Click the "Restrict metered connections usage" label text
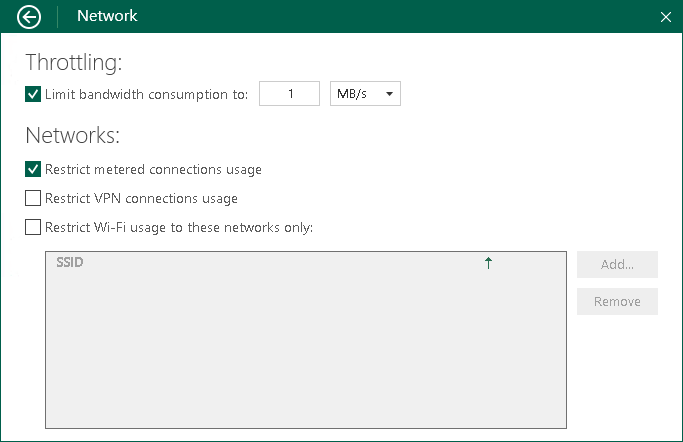683x442 pixels. pos(153,169)
